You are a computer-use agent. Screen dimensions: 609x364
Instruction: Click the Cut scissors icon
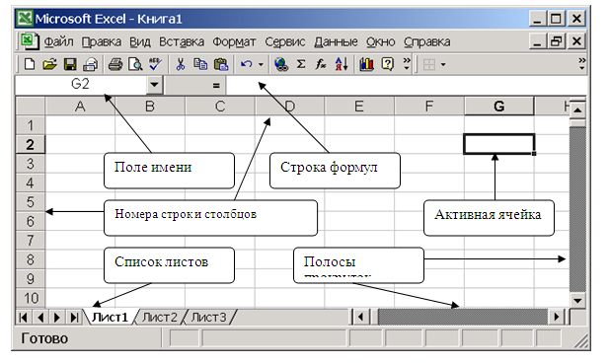(180, 64)
